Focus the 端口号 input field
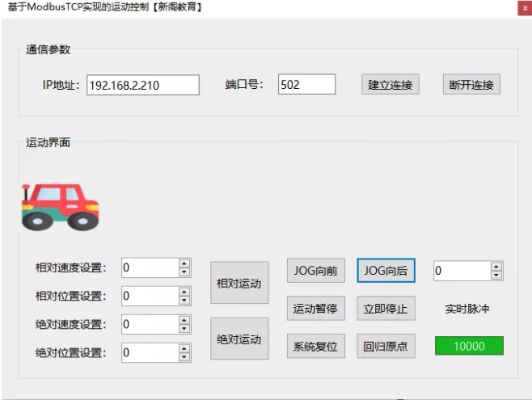 [x=306, y=84]
